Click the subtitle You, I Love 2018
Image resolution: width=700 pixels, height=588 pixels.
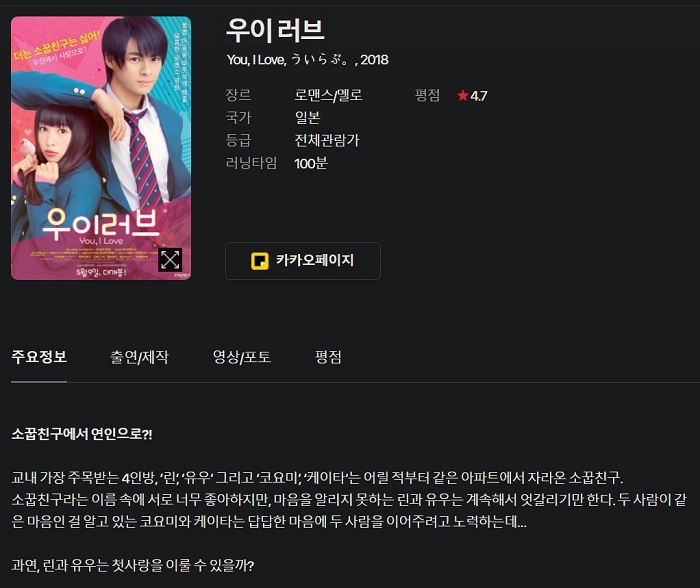(308, 59)
